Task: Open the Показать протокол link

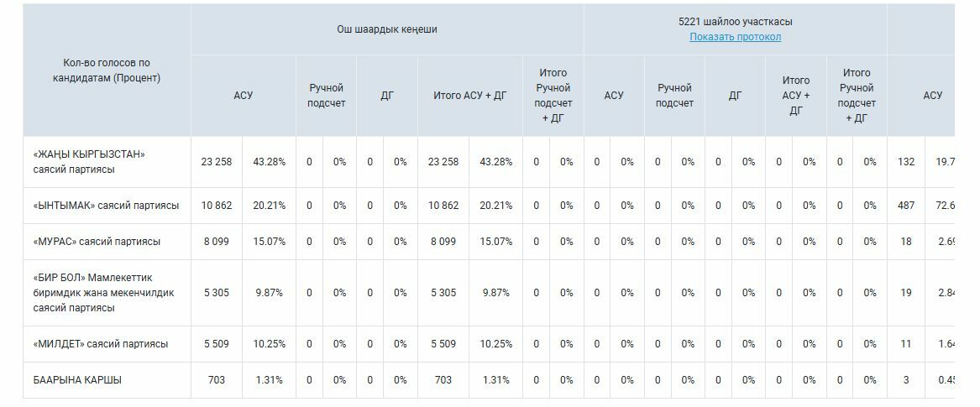Action: [735, 37]
